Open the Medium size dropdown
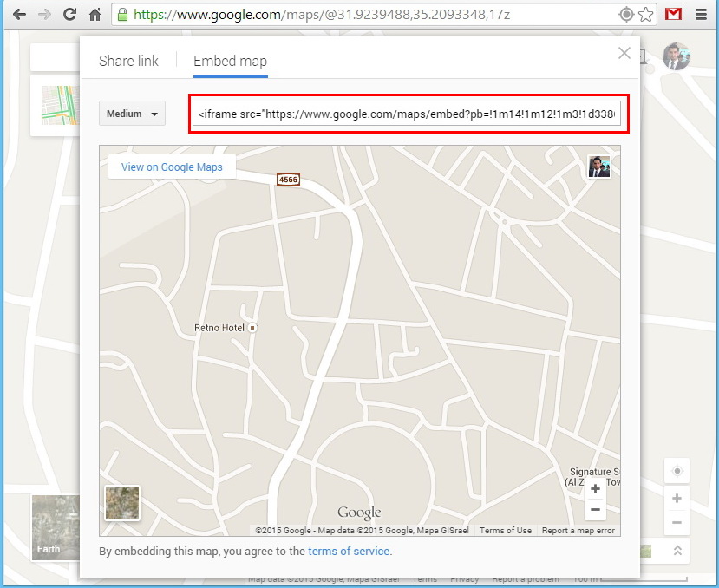719x588 pixels. [x=132, y=114]
